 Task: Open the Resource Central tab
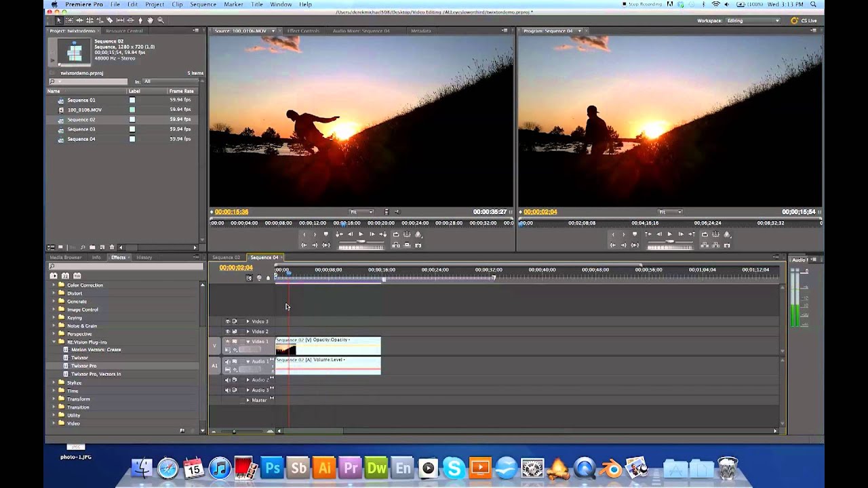point(124,31)
